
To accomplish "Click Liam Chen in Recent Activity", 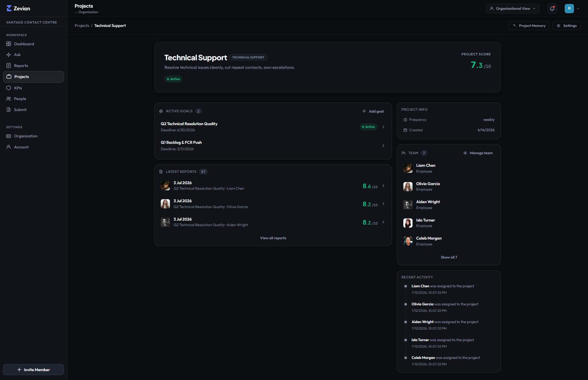I will pos(420,286).
